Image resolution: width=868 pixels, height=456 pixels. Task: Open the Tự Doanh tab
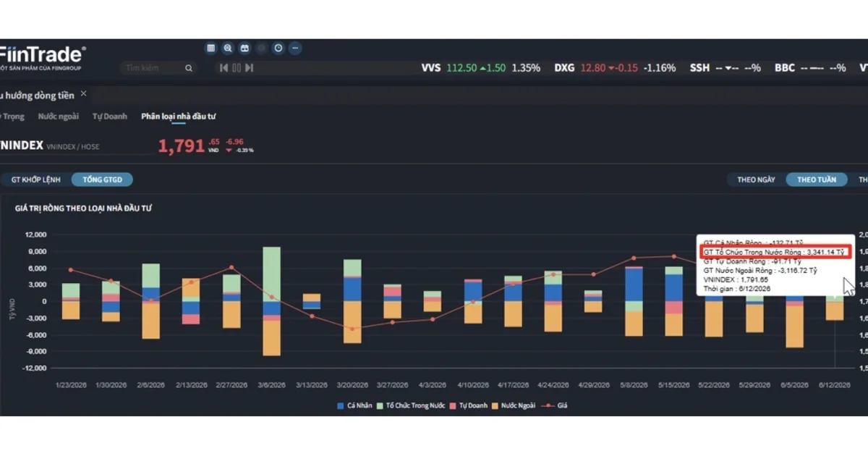[x=110, y=117]
